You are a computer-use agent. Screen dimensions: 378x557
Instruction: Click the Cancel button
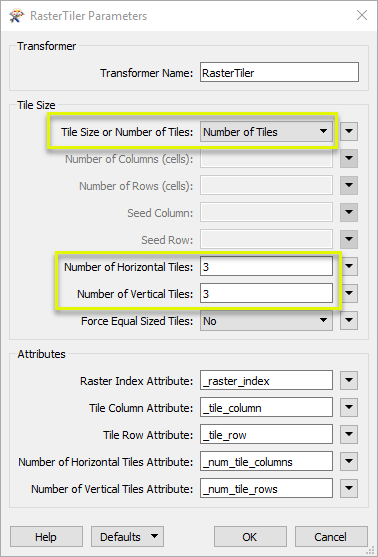click(x=331, y=536)
